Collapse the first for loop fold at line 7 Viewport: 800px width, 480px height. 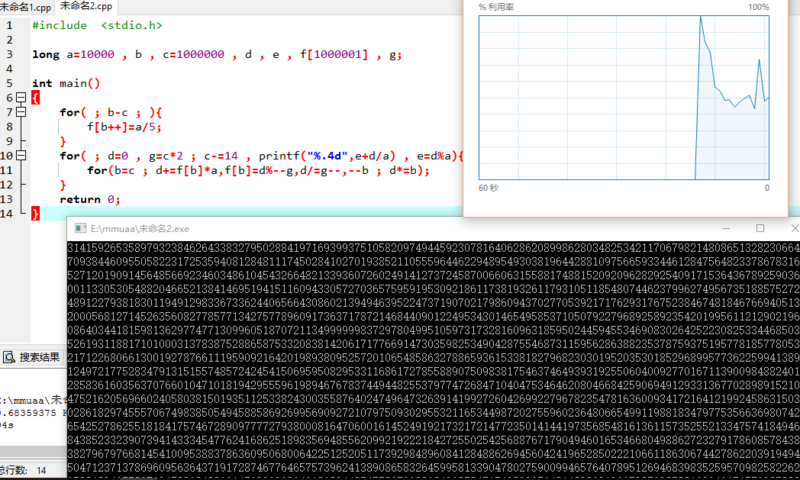click(x=21, y=112)
